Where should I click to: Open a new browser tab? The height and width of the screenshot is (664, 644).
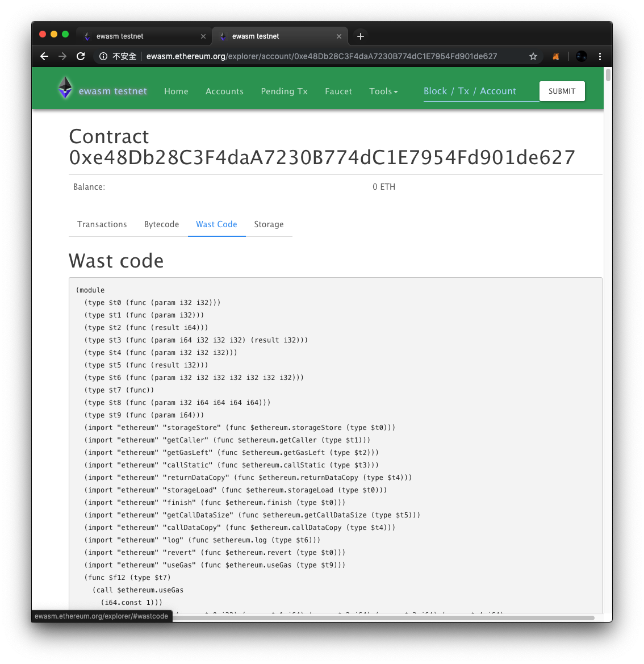pos(360,36)
